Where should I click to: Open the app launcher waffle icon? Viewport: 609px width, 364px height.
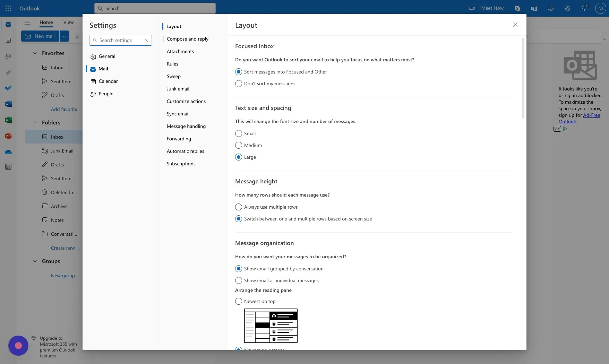click(8, 8)
